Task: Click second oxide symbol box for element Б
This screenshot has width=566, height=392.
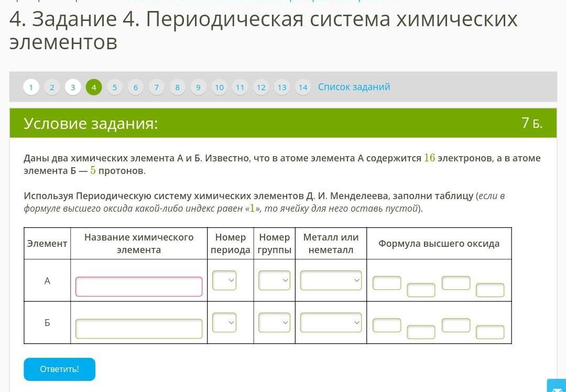Action: pyautogui.click(x=456, y=325)
